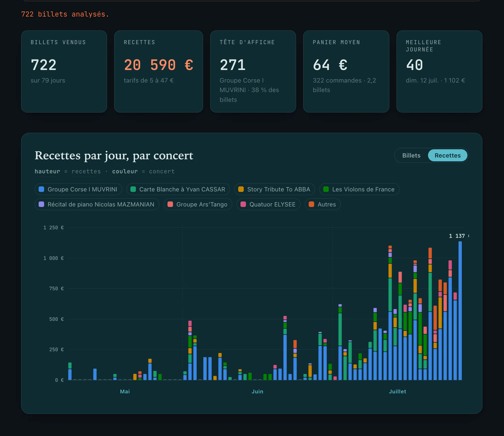This screenshot has height=436, width=504.
Task: Toggle Quatuor ELYSEE legend chip
Action: coord(269,204)
